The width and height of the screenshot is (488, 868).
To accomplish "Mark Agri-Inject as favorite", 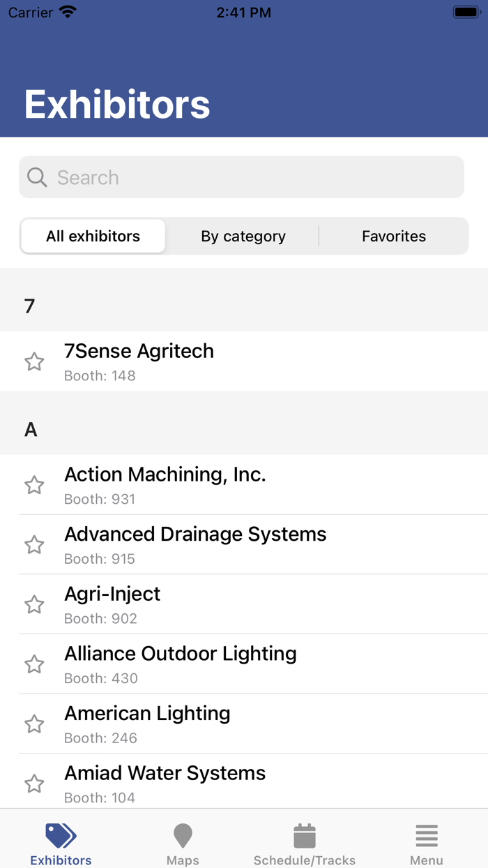I will [x=34, y=604].
